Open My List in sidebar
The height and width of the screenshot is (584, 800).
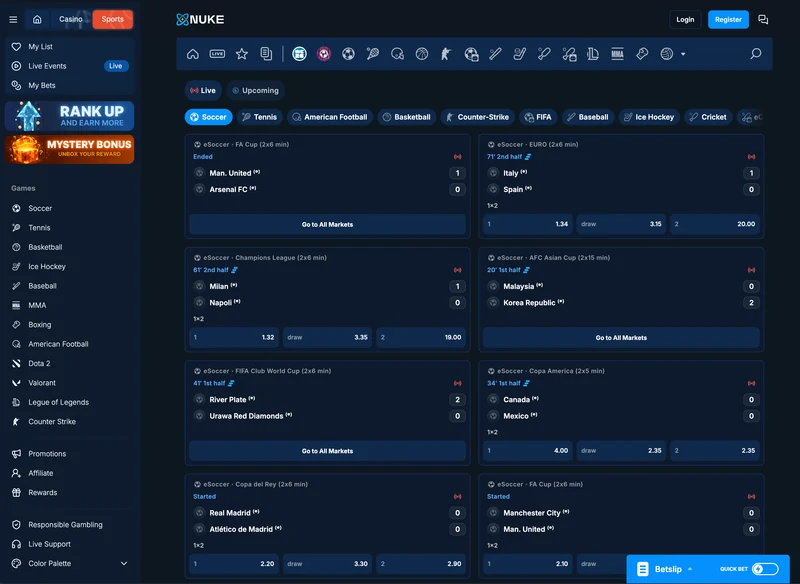click(x=69, y=46)
